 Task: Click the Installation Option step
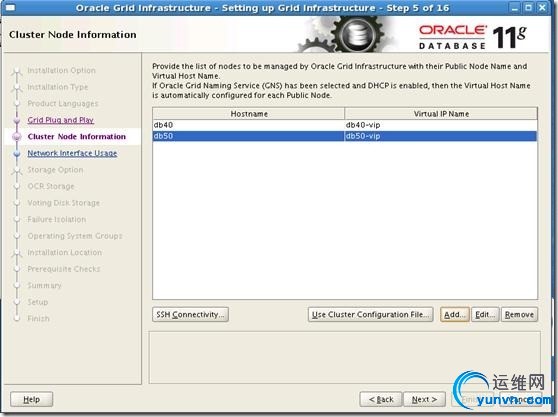[61, 70]
